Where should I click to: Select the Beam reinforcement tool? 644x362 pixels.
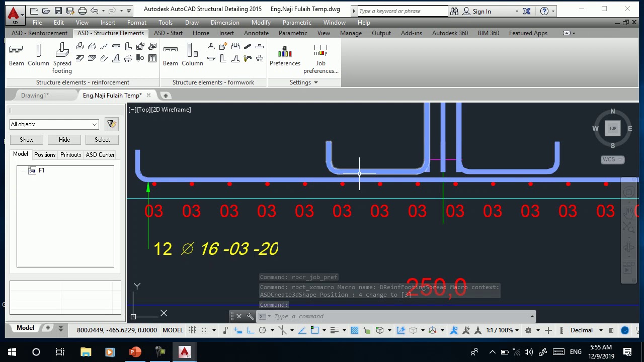pyautogui.click(x=16, y=55)
